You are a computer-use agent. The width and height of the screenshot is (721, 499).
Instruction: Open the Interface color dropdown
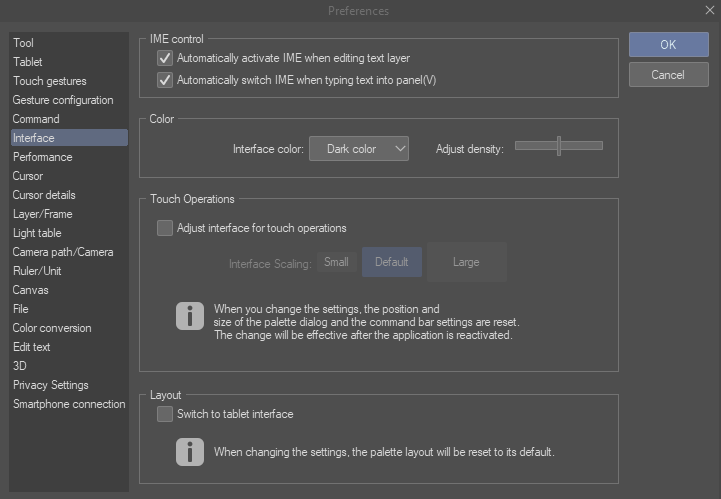[x=359, y=149]
